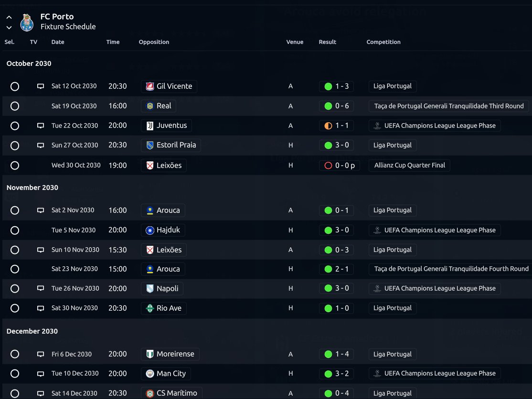Viewport: 532px width, 399px height.
Task: Select the Tue 10 Dec Man City radio
Action: tap(15, 374)
